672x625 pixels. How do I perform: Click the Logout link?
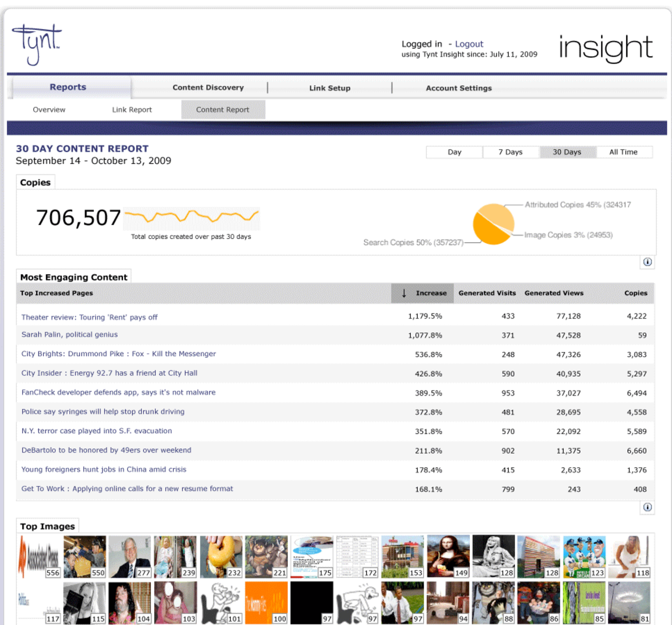[469, 44]
